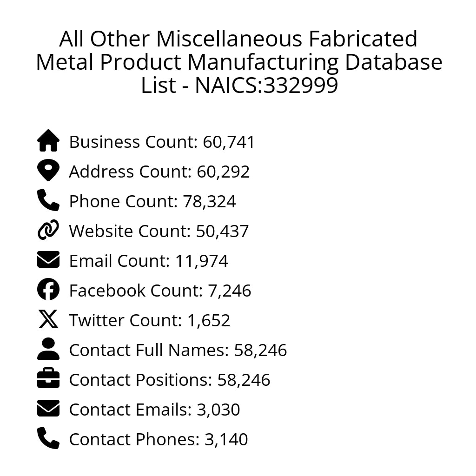Viewport: 476px width, 476px height.
Task: Click the phone icon next to Phone Count
Action: click(48, 200)
